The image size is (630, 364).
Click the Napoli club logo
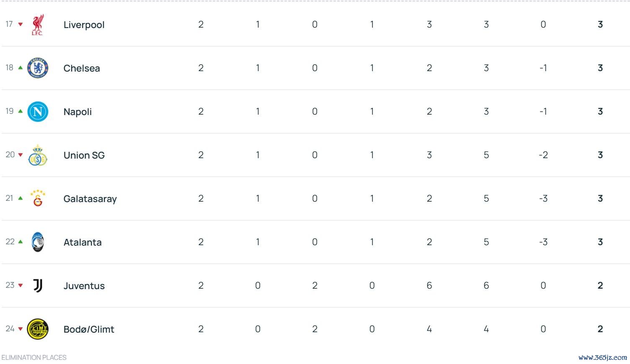38,112
